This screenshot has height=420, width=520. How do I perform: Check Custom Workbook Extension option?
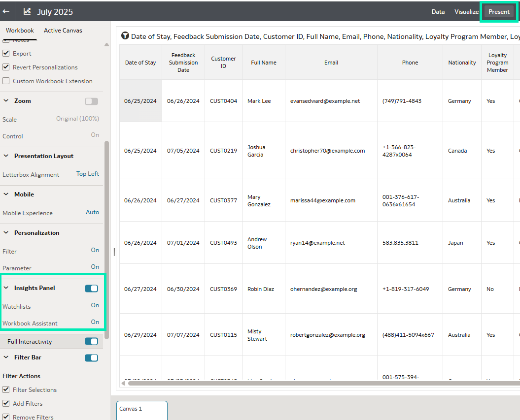click(x=6, y=81)
